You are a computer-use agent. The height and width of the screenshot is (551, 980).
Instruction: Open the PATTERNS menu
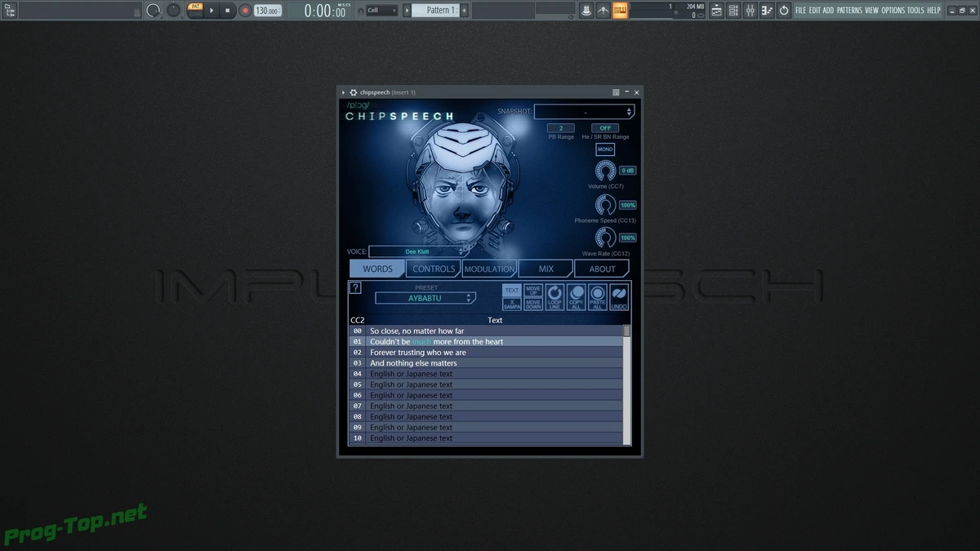[849, 11]
